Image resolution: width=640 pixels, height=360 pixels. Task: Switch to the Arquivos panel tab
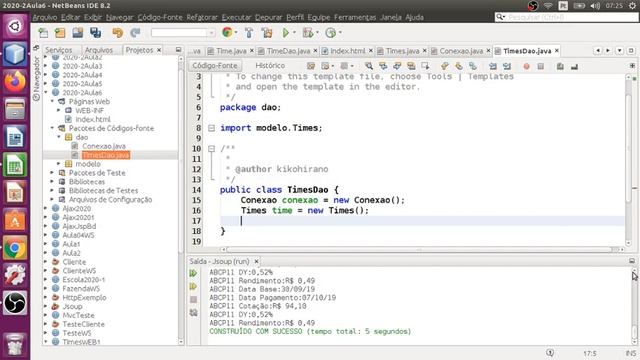pyautogui.click(x=99, y=50)
